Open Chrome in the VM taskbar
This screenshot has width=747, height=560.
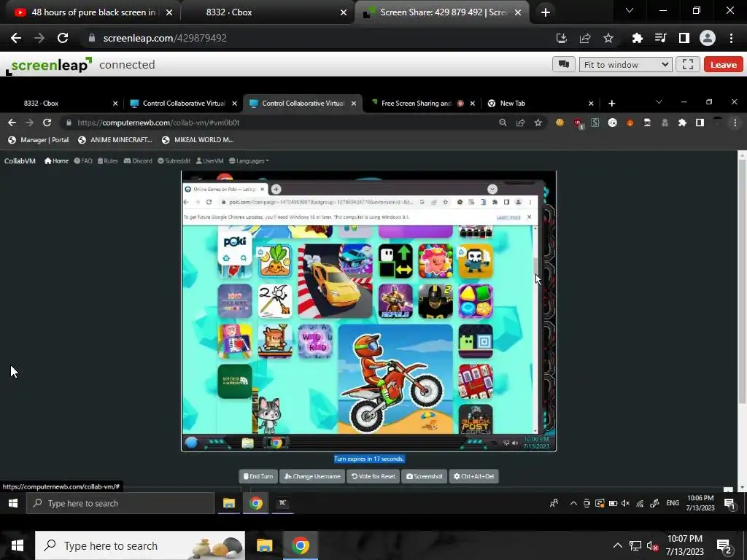(x=276, y=443)
